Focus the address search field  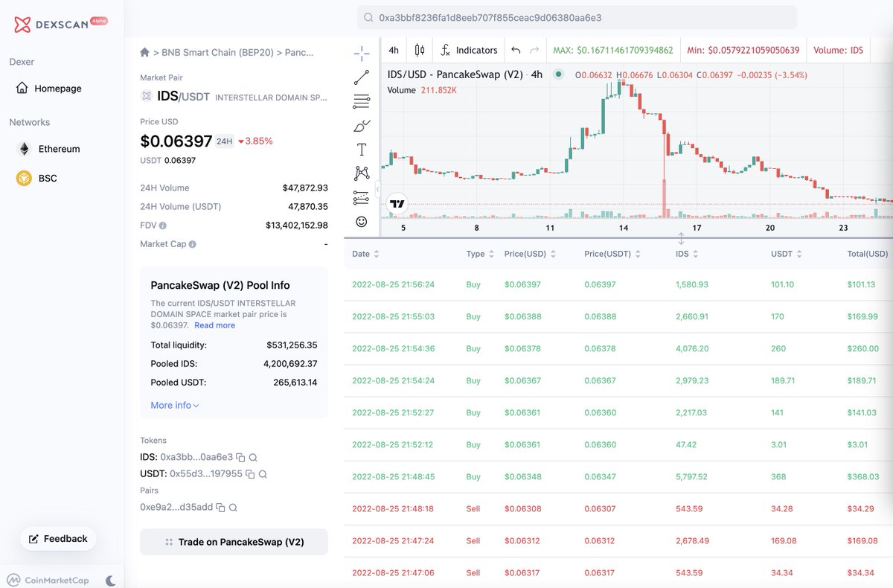577,17
